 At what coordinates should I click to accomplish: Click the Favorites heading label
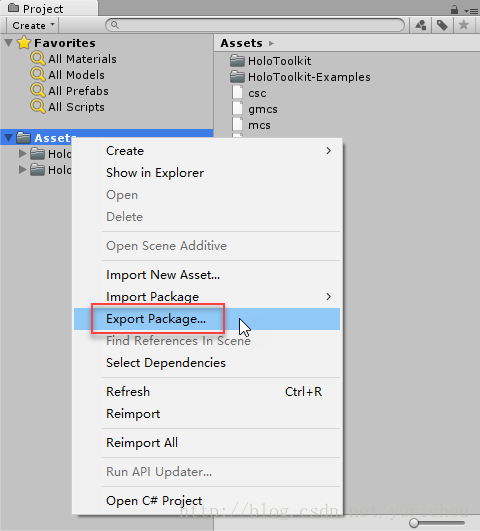(65, 43)
